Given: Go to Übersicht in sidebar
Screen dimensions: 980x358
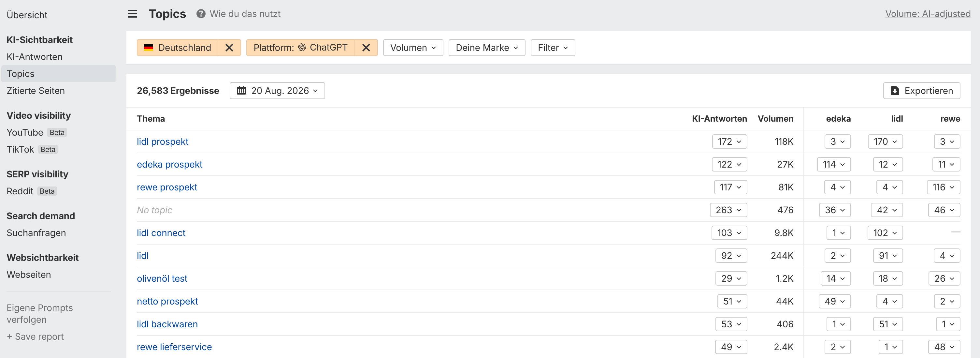Looking at the screenshot, I should tap(27, 15).
